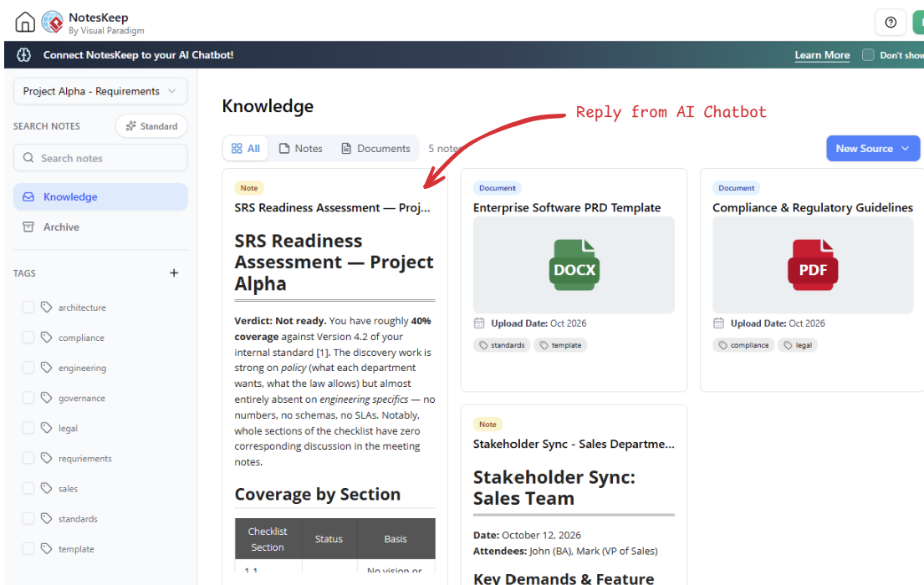Image resolution: width=924 pixels, height=585 pixels.
Task: Tick the Don't show checkbox in banner
Action: click(x=867, y=55)
